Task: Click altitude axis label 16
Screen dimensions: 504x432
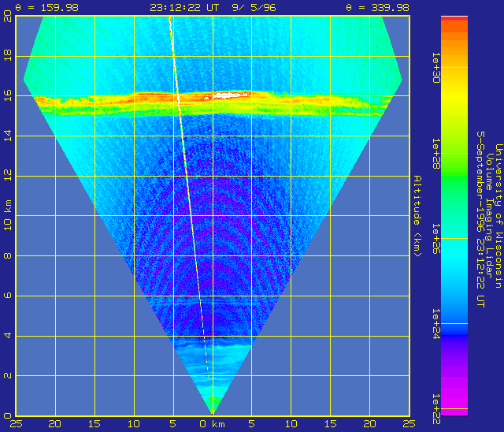Action: coord(7,95)
